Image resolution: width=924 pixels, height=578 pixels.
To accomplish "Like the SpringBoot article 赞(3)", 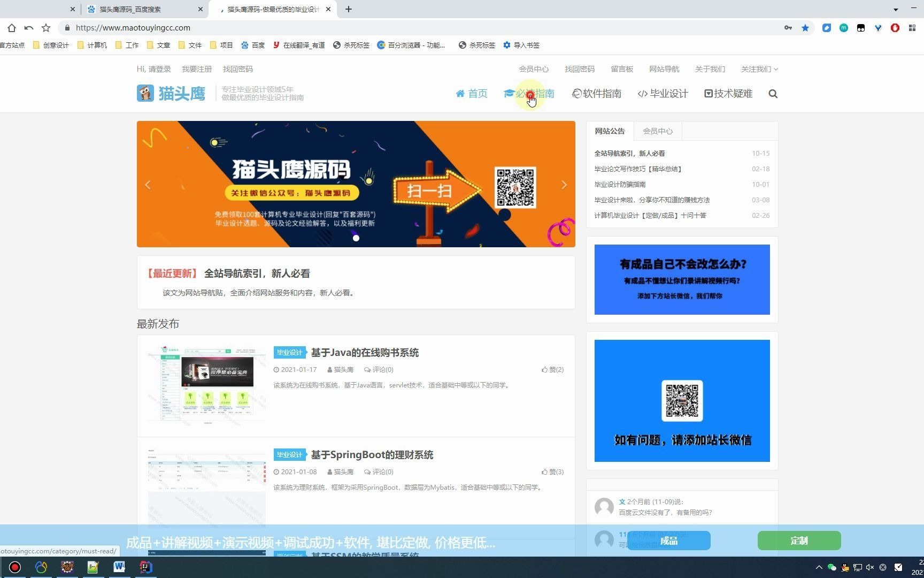I will point(552,472).
